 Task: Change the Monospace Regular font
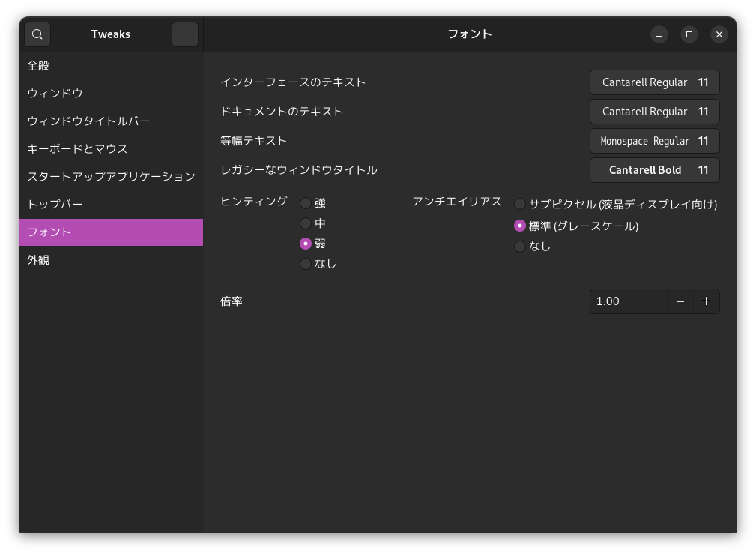(x=654, y=141)
